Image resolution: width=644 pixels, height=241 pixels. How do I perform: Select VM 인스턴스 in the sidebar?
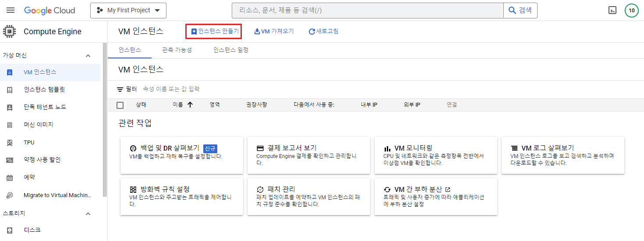(x=50, y=72)
